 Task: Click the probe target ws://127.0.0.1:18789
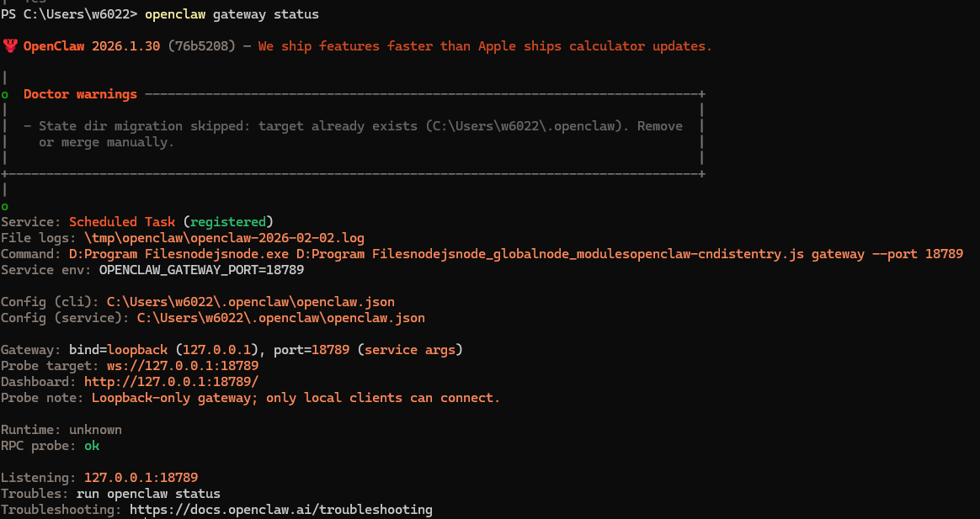(x=183, y=366)
